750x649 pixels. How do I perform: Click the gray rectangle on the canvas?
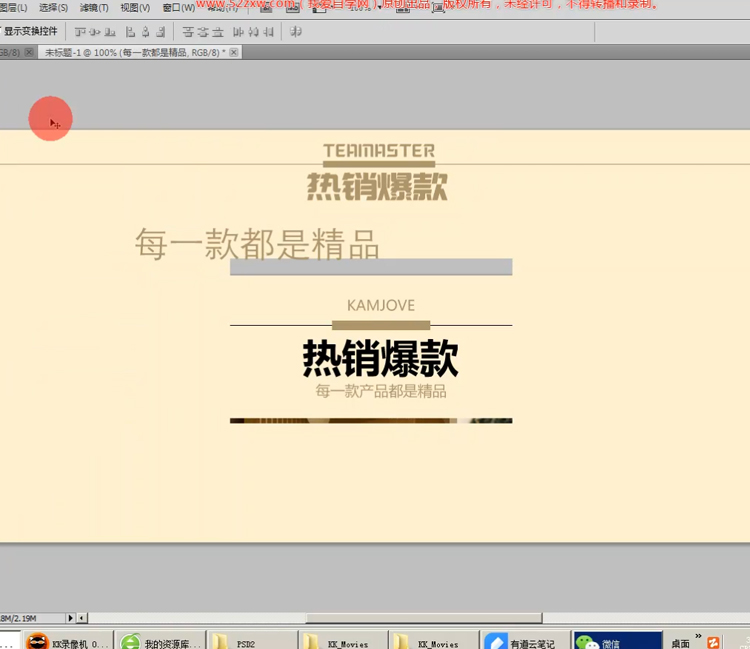coord(371,267)
